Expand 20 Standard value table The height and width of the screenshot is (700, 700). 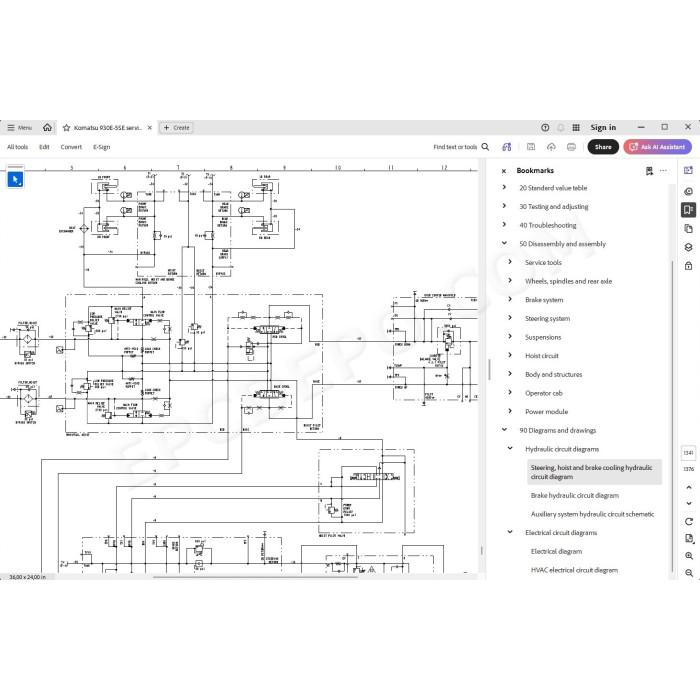[x=504, y=188]
